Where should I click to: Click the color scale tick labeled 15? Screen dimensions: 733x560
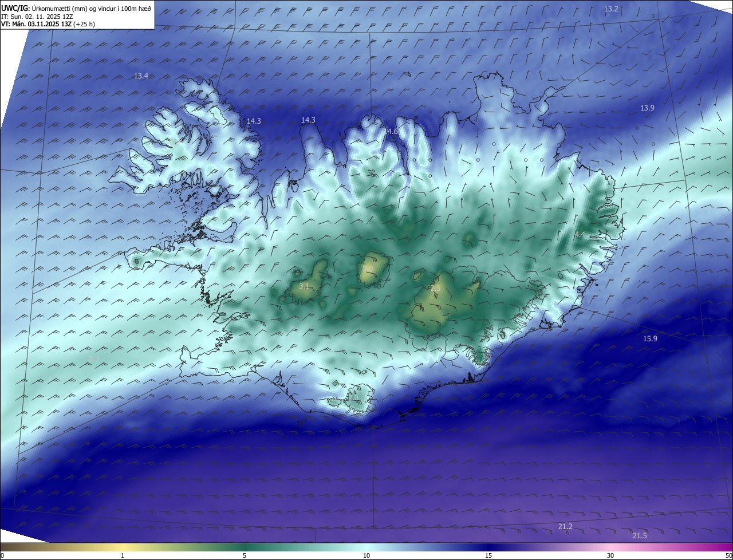pos(488,555)
